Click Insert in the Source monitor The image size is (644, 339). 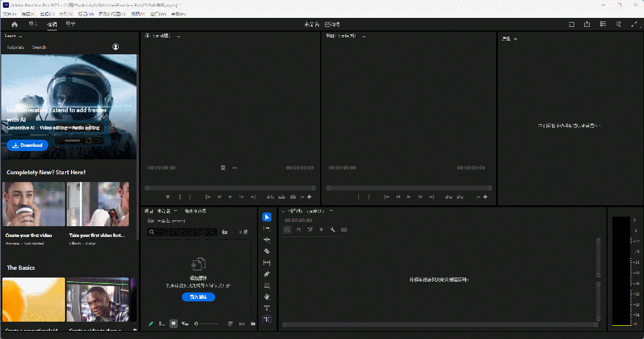point(270,197)
